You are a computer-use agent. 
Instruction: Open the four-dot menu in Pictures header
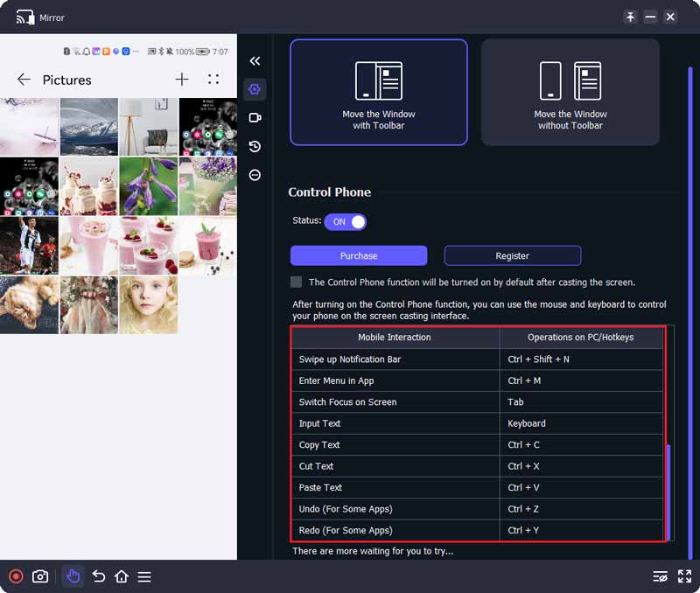213,80
